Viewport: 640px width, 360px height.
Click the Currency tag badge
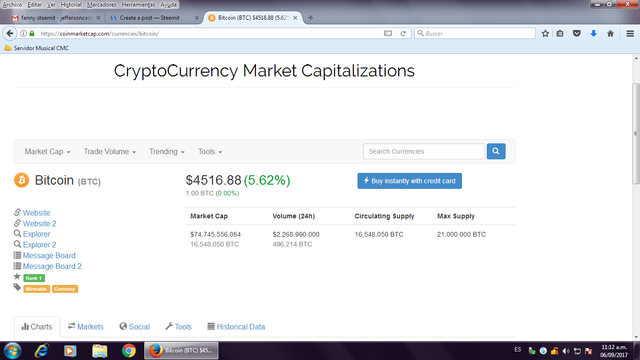(x=64, y=289)
